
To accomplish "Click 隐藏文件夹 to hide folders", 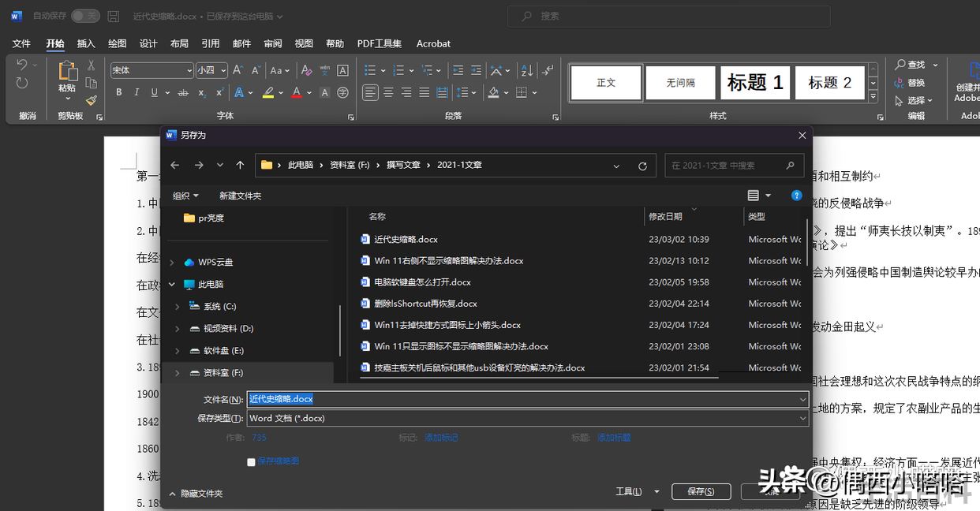I will pos(196,494).
